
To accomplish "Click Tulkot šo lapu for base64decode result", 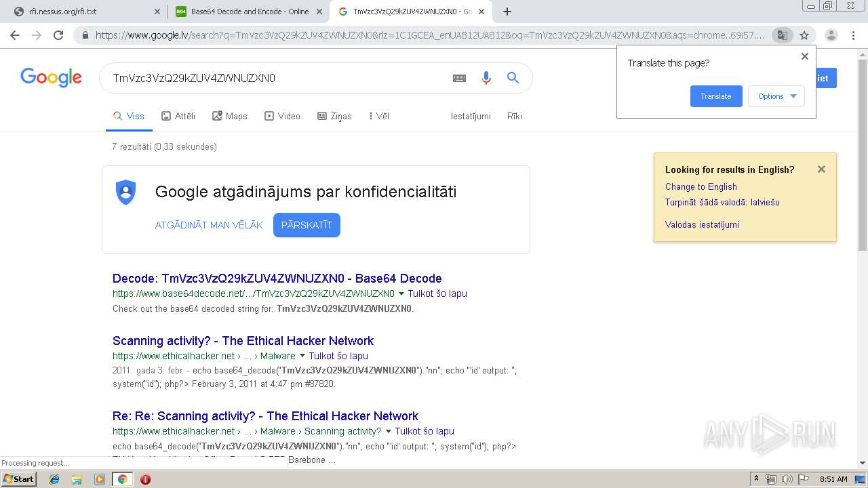I will click(x=437, y=293).
